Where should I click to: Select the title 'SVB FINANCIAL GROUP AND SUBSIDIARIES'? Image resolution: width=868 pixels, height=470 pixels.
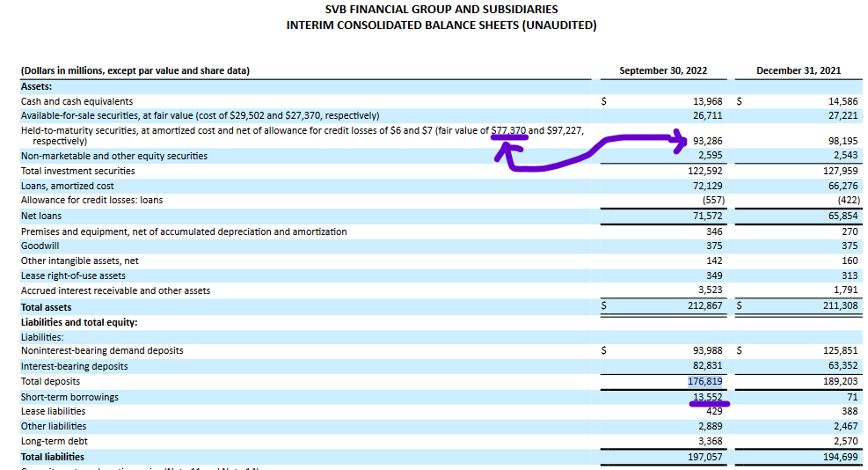coord(441,10)
